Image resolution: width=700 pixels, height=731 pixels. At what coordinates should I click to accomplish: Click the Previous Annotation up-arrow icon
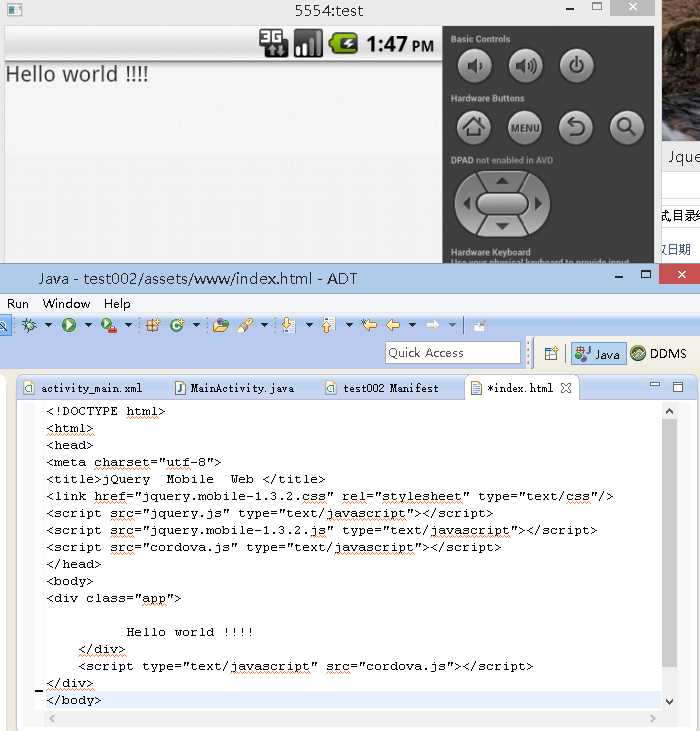[x=328, y=325]
